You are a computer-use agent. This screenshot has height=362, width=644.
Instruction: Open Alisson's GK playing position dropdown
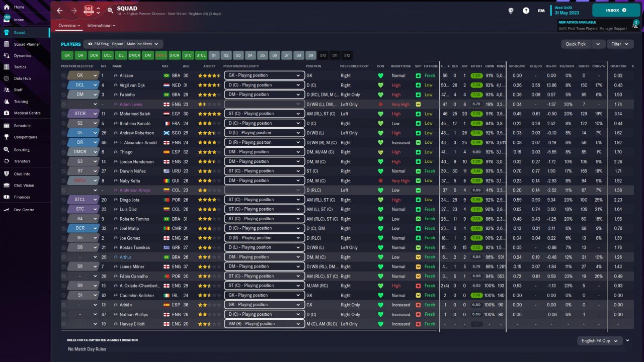264,75
